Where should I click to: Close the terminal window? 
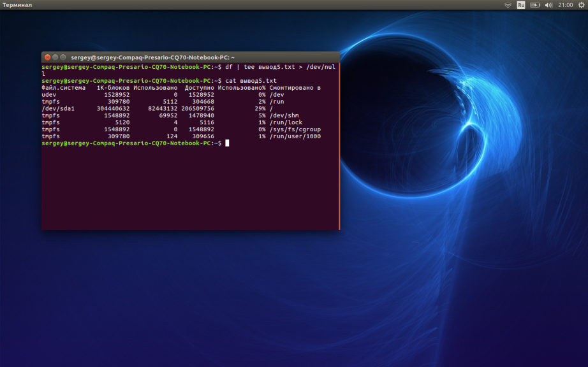pyautogui.click(x=47, y=57)
